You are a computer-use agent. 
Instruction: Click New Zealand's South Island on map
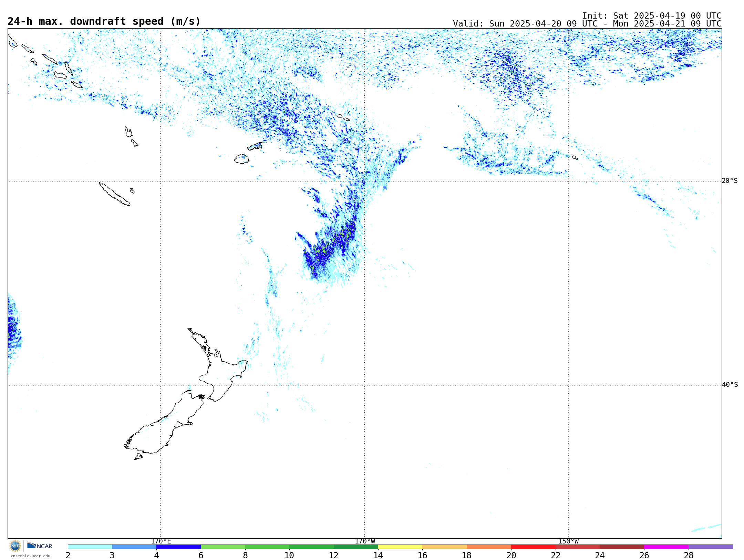162,427
